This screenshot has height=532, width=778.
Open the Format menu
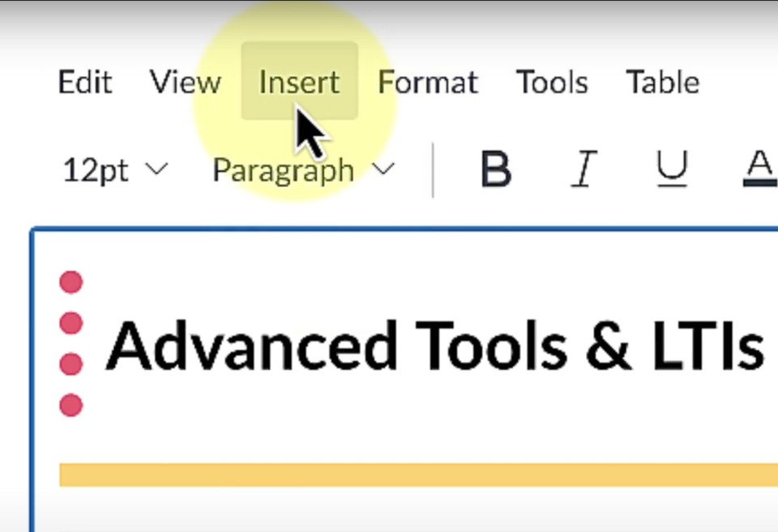tap(428, 82)
